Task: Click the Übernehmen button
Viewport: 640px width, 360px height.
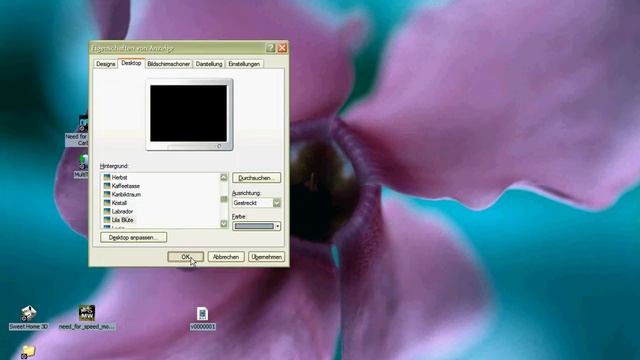Action: coord(266,257)
